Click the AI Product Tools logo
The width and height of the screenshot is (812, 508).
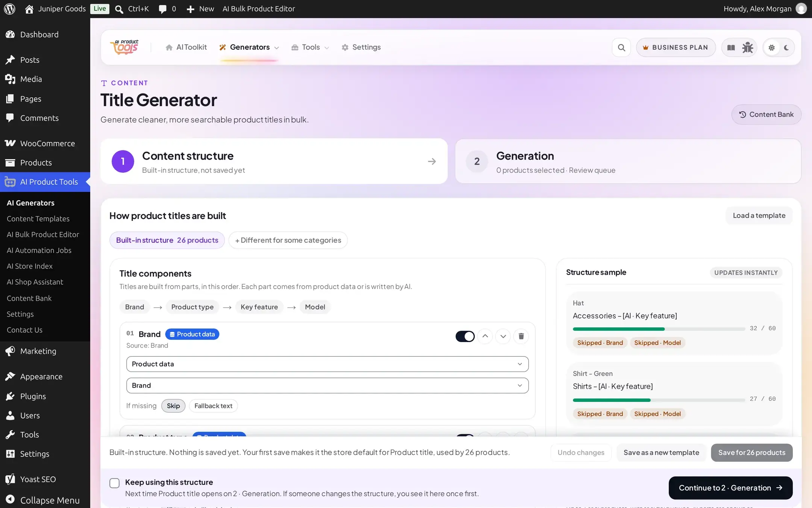124,47
